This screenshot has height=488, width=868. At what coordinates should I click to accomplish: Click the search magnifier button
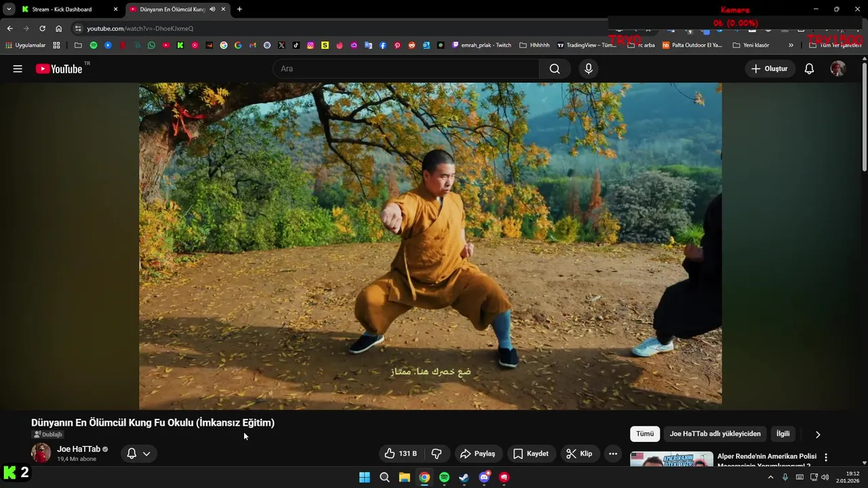click(555, 68)
